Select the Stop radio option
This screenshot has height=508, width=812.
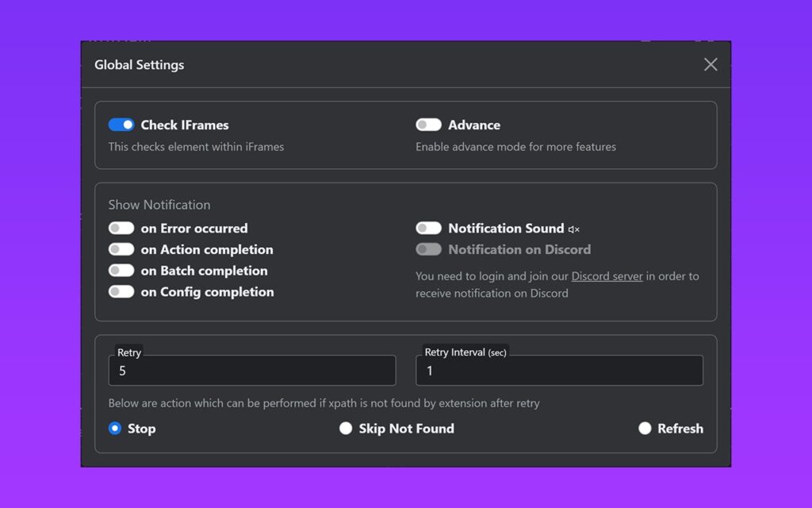pyautogui.click(x=115, y=429)
